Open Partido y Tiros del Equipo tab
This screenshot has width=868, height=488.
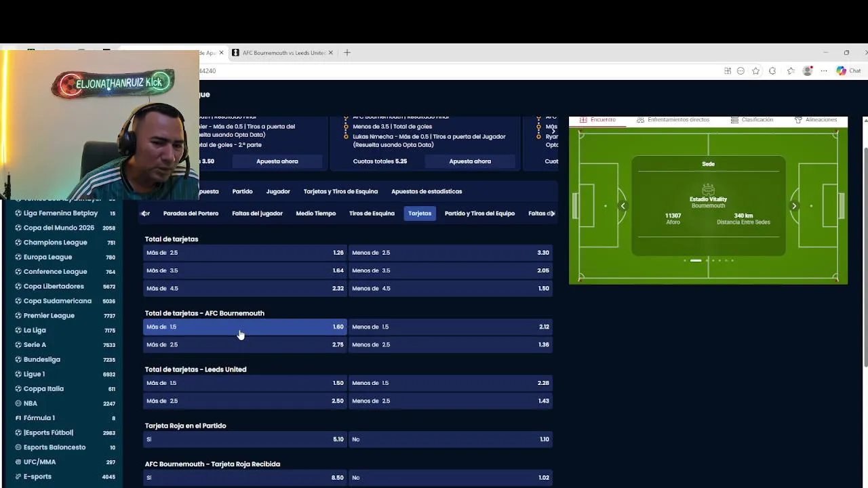click(479, 213)
